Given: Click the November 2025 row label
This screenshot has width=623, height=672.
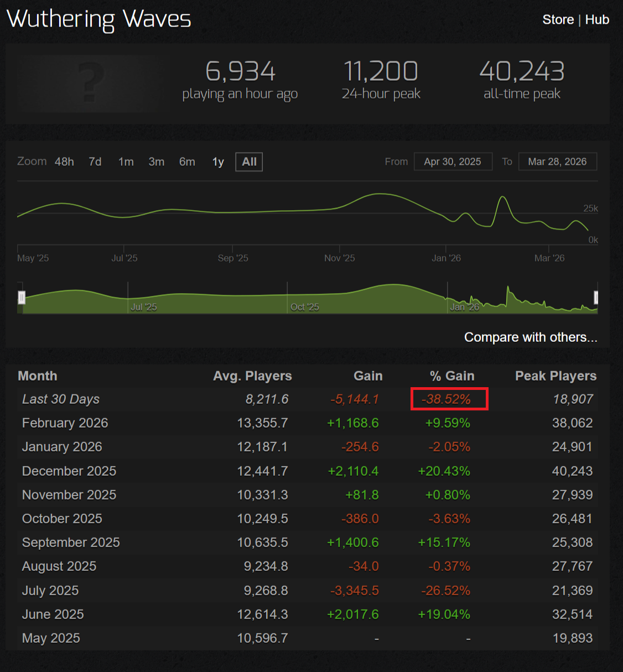Looking at the screenshot, I should tap(69, 495).
